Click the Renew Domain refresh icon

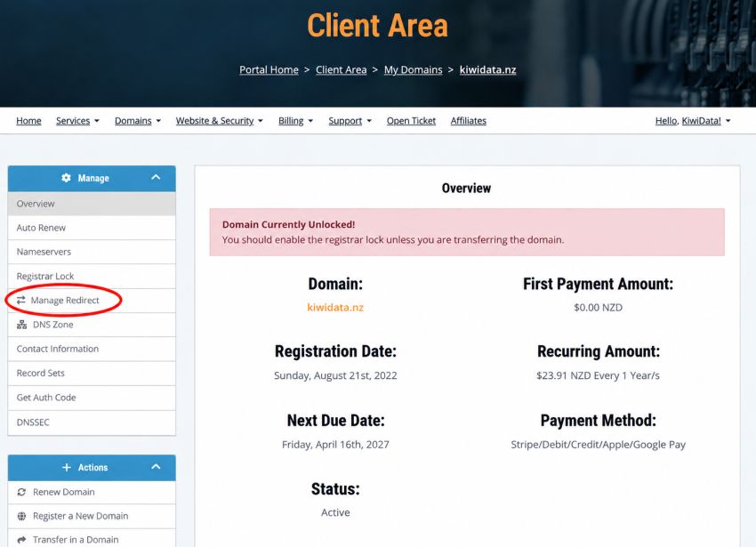21,492
